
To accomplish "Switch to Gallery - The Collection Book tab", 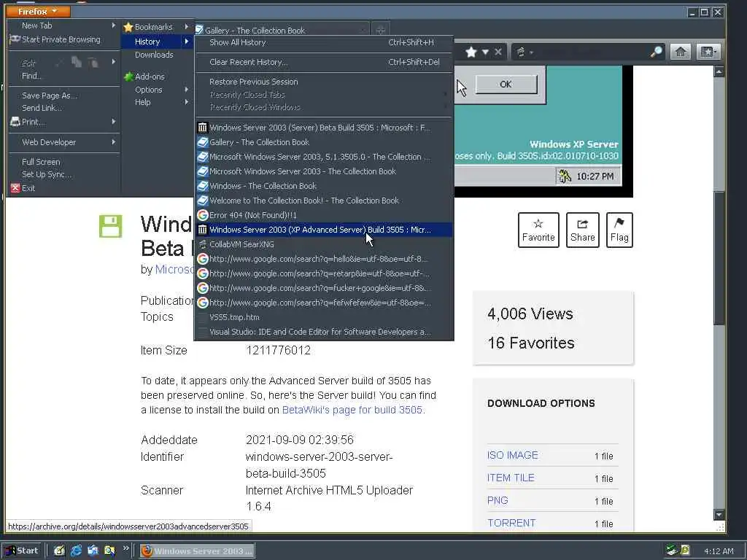I will [x=282, y=31].
